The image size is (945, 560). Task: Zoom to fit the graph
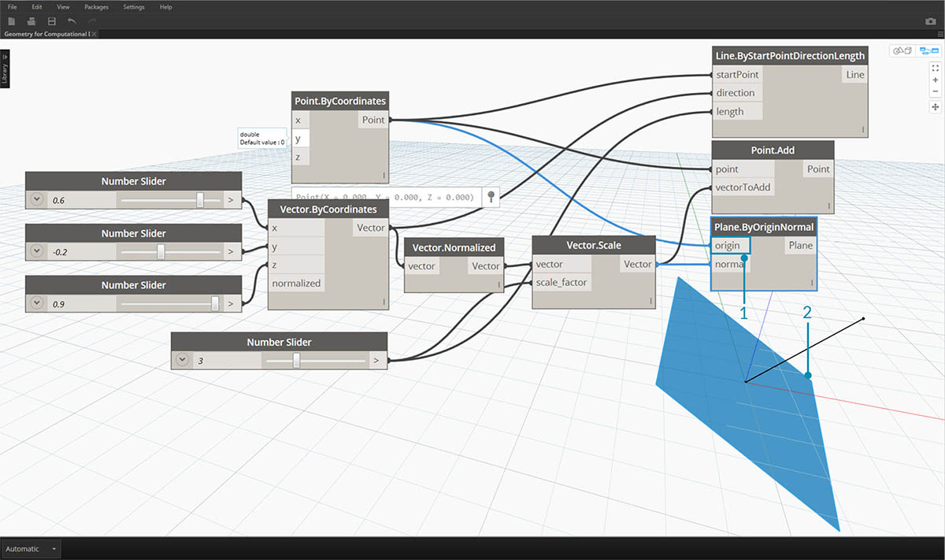point(936,68)
